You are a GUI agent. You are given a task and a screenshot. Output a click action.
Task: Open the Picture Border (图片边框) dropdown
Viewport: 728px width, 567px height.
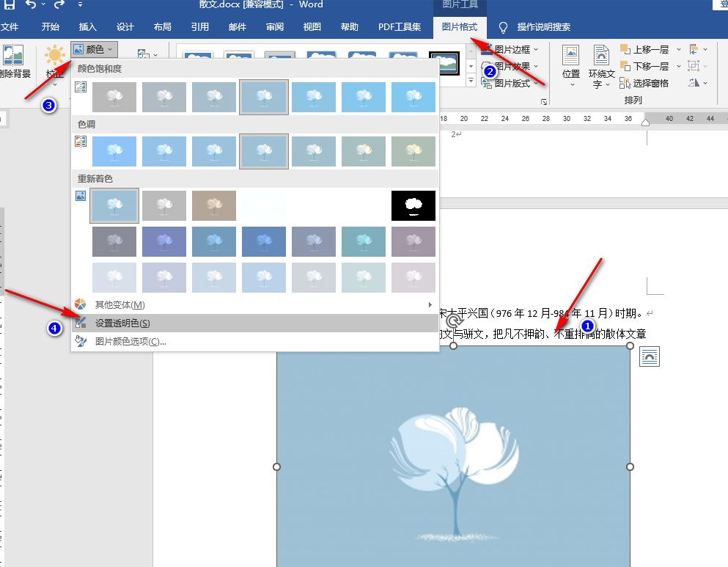pyautogui.click(x=512, y=49)
